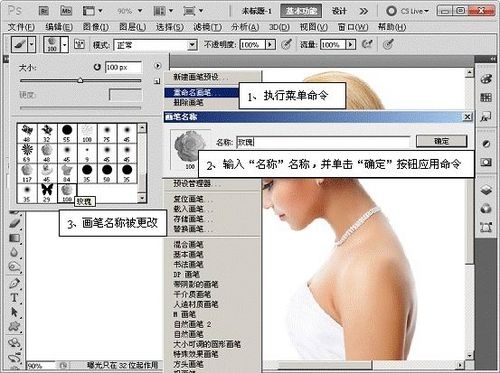Choose 重命名画笔 from the flyout menu
Viewport: 500px width, 373px height.
[x=201, y=93]
